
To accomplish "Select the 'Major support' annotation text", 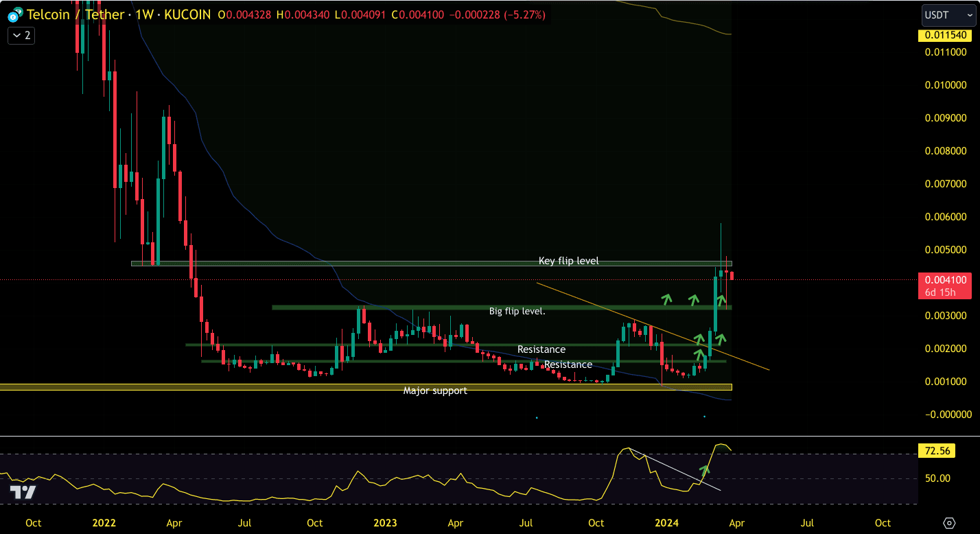I will (435, 391).
